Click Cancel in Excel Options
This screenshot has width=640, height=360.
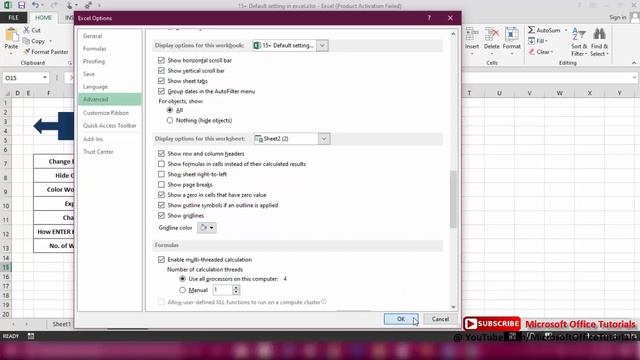(x=440, y=319)
